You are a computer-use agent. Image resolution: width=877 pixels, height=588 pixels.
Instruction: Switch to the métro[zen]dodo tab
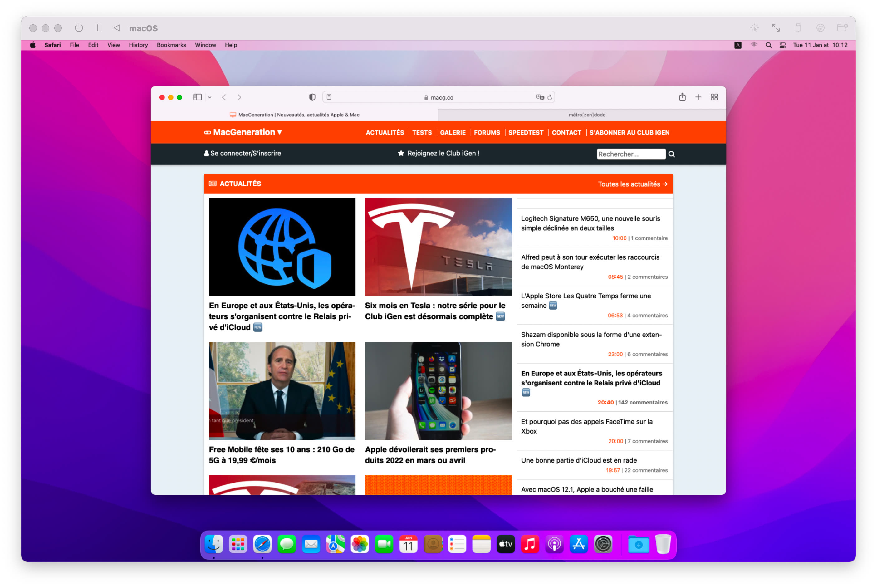(x=582, y=115)
